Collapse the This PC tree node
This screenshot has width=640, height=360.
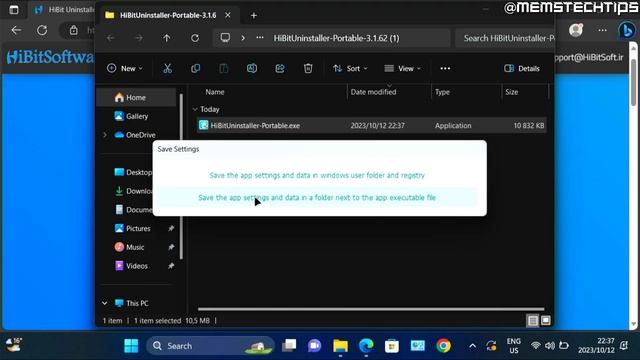[x=104, y=303]
